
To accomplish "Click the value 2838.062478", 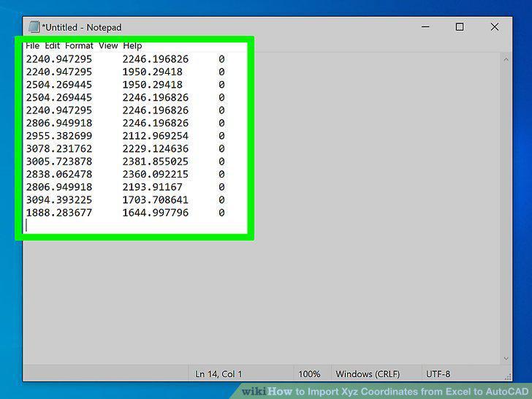I will coord(59,174).
